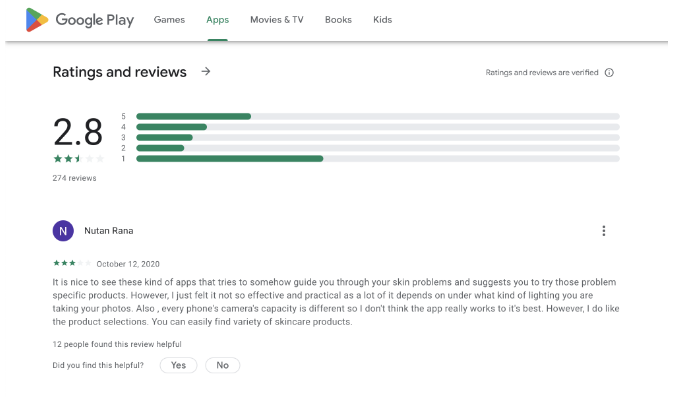Click 'Ratings and reviews are verified' text
The width and height of the screenshot is (673, 397).
[542, 73]
